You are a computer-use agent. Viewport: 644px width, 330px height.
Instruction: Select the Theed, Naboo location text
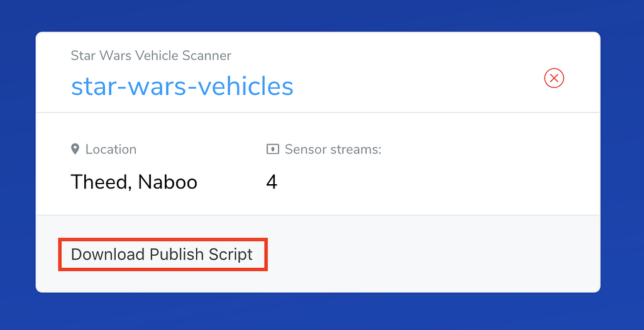(x=134, y=182)
